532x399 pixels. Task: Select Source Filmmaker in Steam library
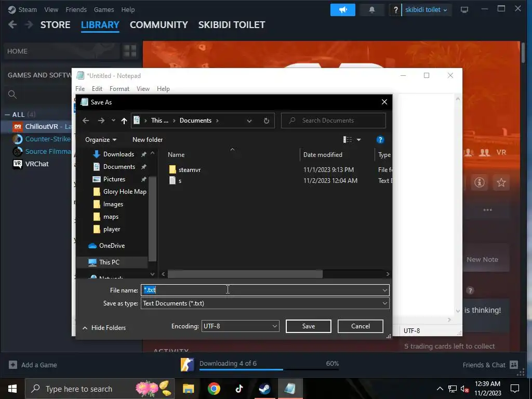pos(42,151)
